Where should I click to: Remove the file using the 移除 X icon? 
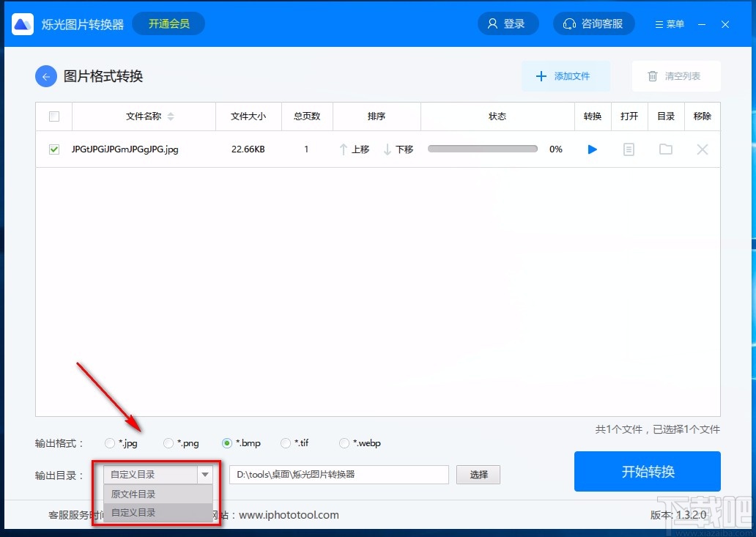(x=702, y=149)
